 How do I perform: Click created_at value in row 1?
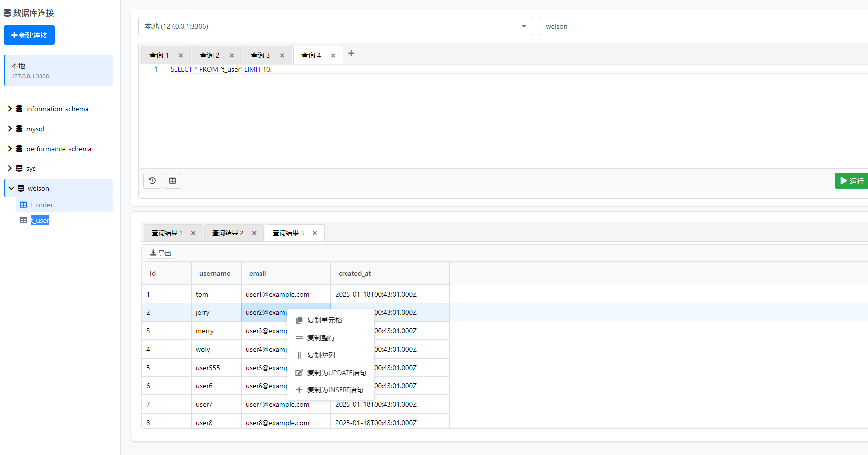pyautogui.click(x=390, y=294)
